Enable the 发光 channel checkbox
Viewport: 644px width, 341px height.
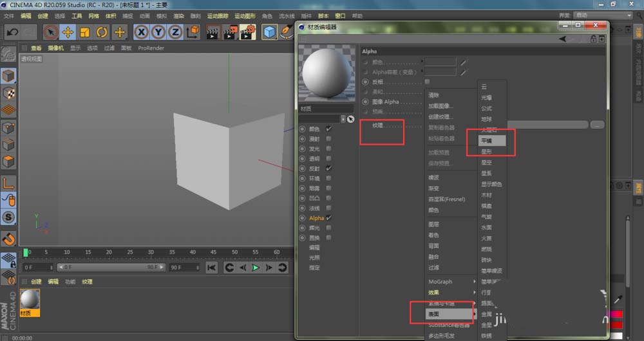tap(328, 149)
